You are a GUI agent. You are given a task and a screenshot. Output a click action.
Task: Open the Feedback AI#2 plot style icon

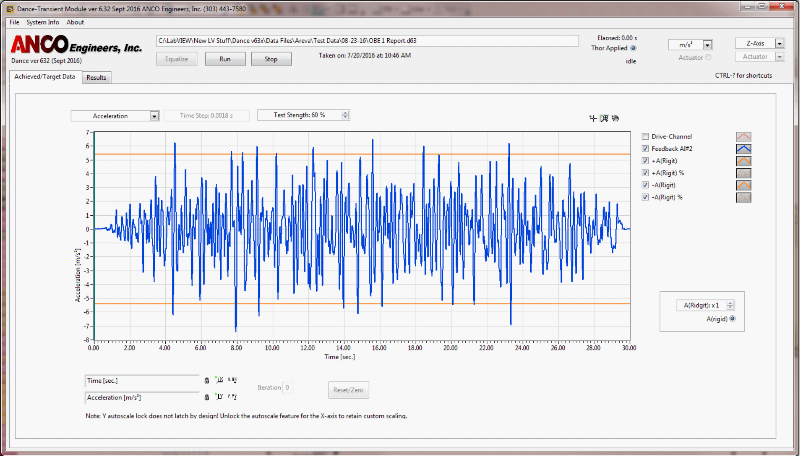pos(744,148)
